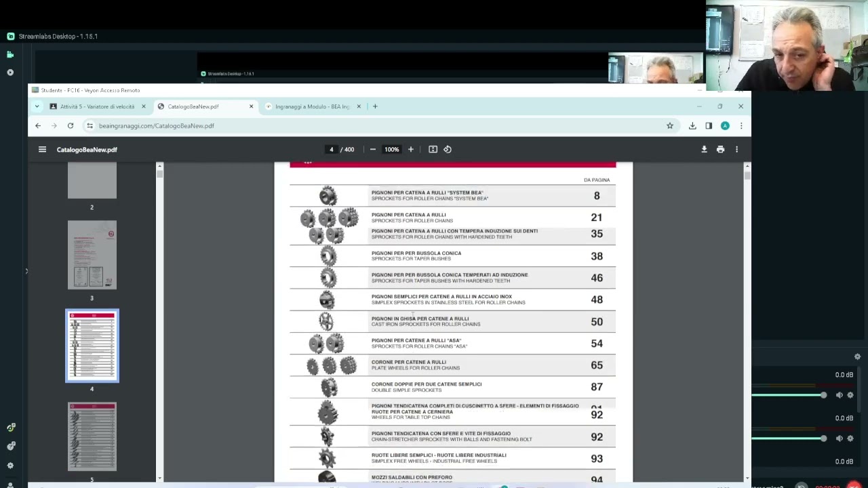Click Streamlabs replay buffer button

coord(802,486)
